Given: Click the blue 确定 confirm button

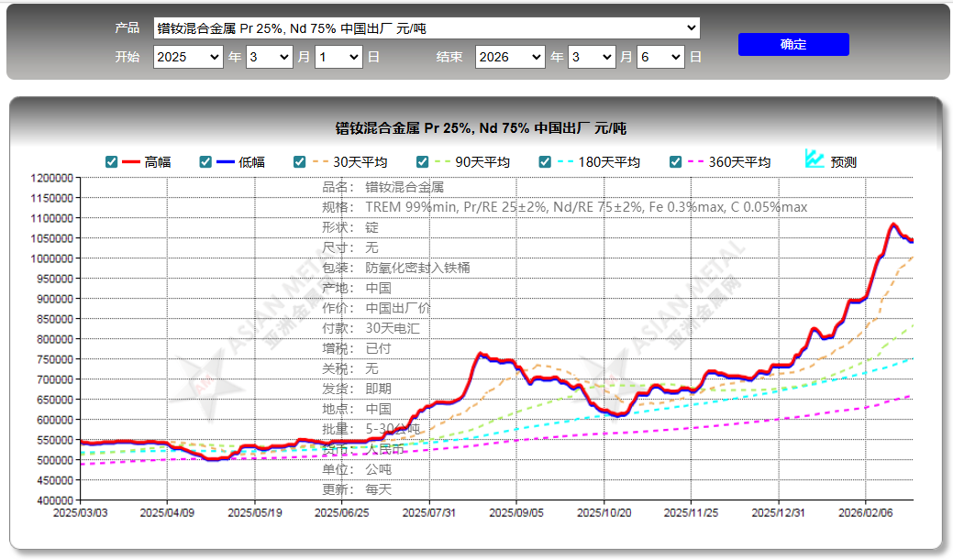Looking at the screenshot, I should click(x=793, y=44).
